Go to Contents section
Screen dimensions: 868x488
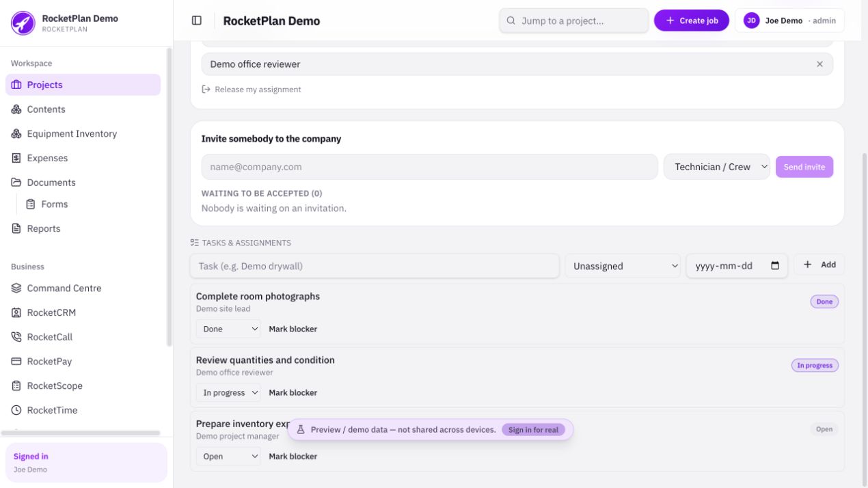pyautogui.click(x=83, y=109)
